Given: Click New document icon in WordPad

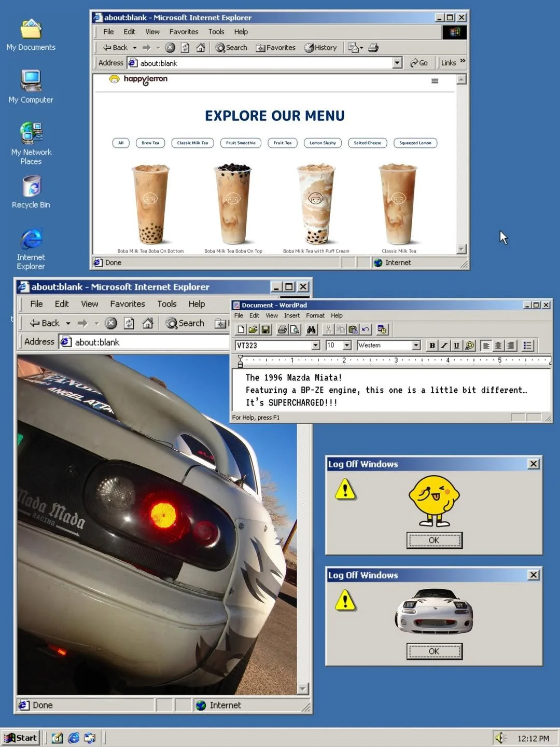Looking at the screenshot, I should coord(241,329).
